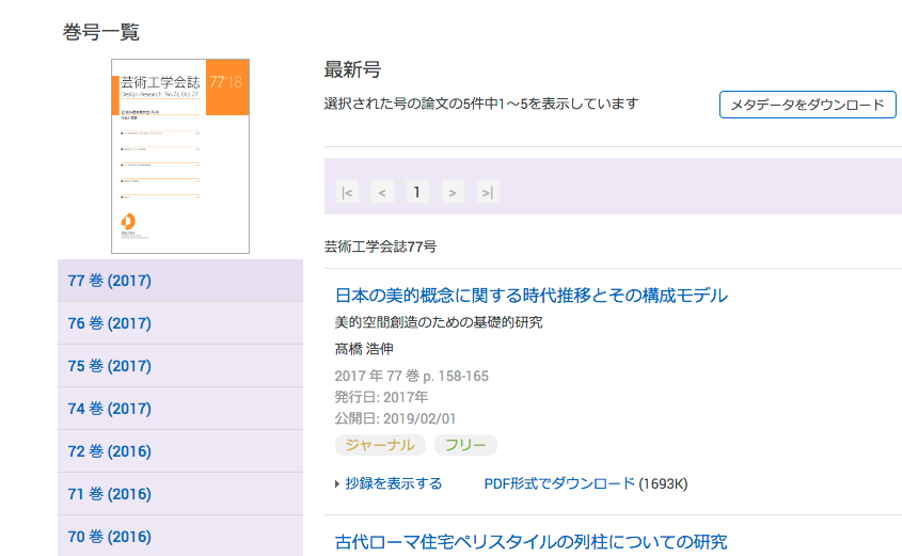Go to next page arrow

click(x=453, y=192)
